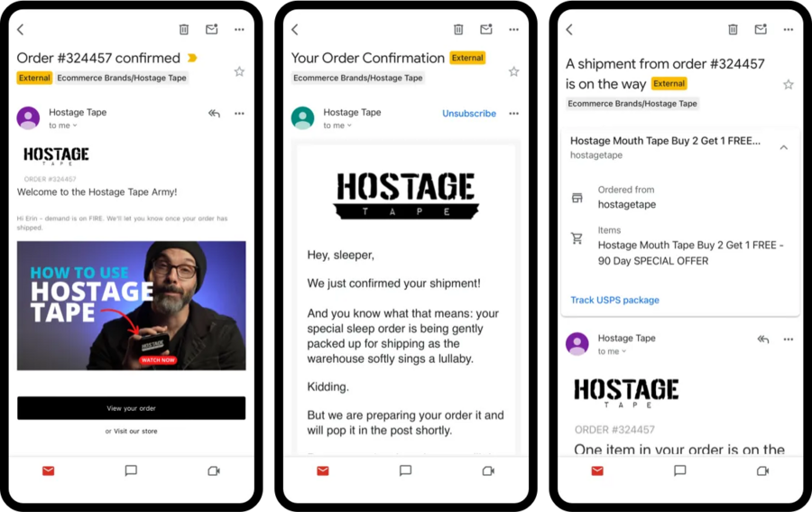812x512 pixels.
Task: Star the 'A shipment from order #324457' email
Action: click(x=789, y=85)
